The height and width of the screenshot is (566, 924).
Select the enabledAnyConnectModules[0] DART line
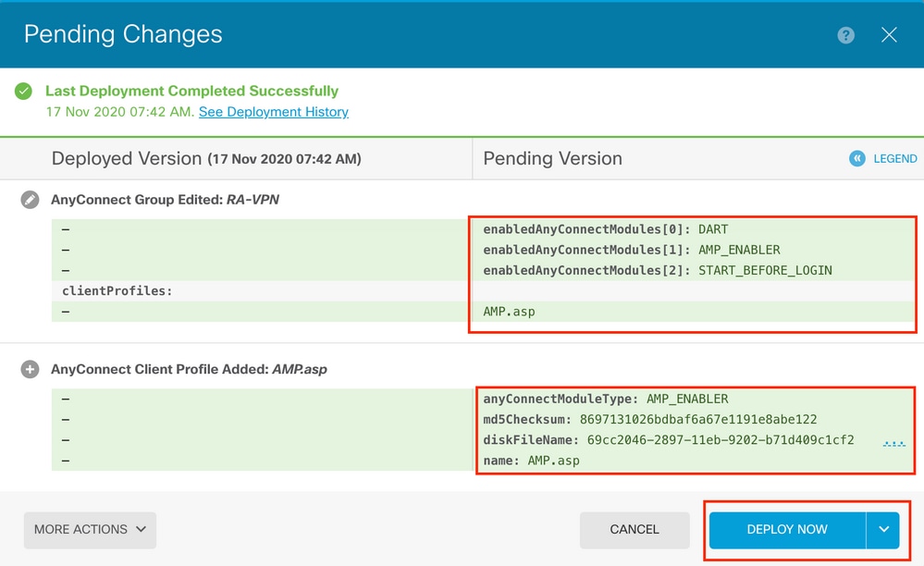coord(606,229)
